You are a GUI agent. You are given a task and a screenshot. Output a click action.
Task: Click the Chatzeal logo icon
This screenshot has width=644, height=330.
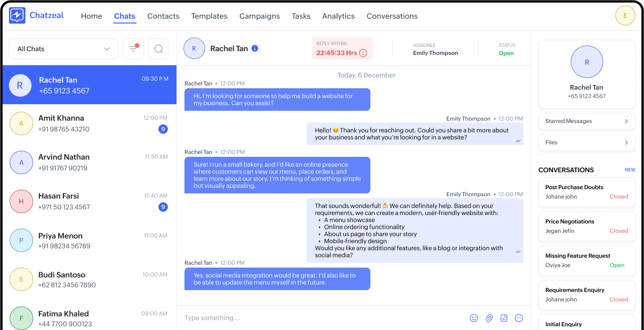tap(17, 15)
